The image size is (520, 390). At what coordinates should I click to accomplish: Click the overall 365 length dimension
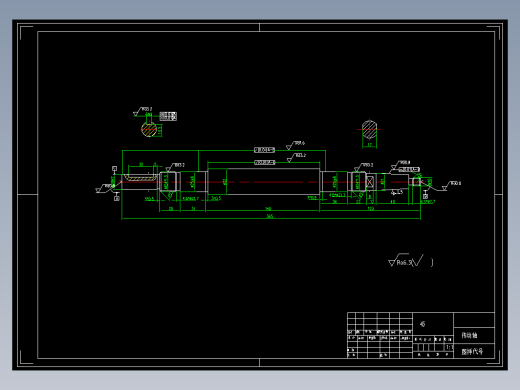[x=270, y=216]
